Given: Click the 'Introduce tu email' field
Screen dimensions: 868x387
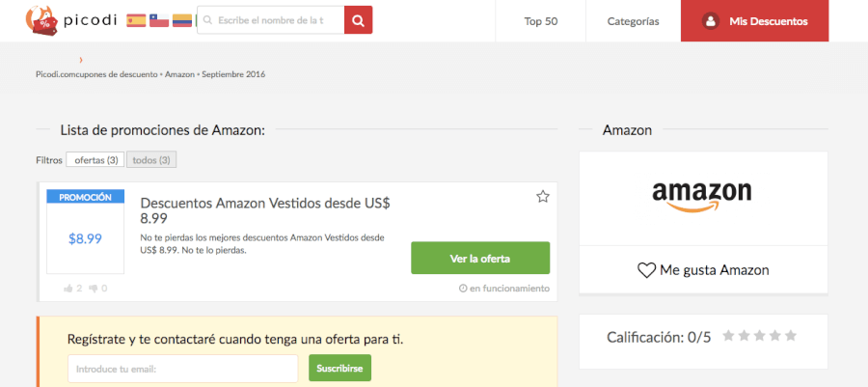Looking at the screenshot, I should point(182,369).
